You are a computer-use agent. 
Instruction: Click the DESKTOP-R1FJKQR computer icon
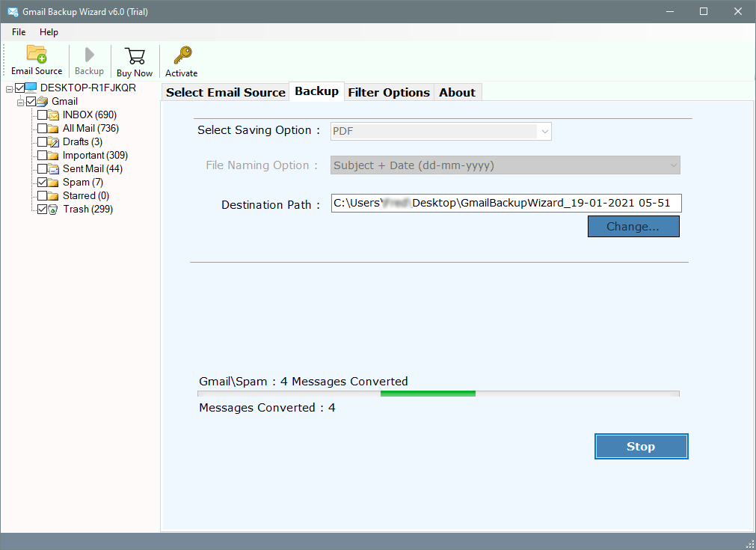tap(31, 88)
